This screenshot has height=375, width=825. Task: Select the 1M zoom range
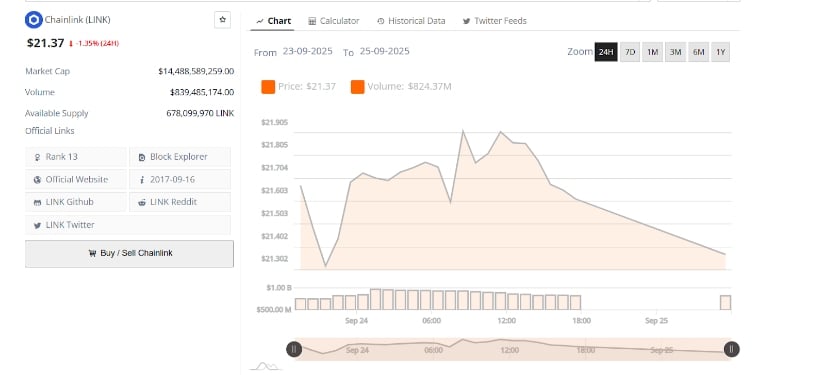[652, 52]
